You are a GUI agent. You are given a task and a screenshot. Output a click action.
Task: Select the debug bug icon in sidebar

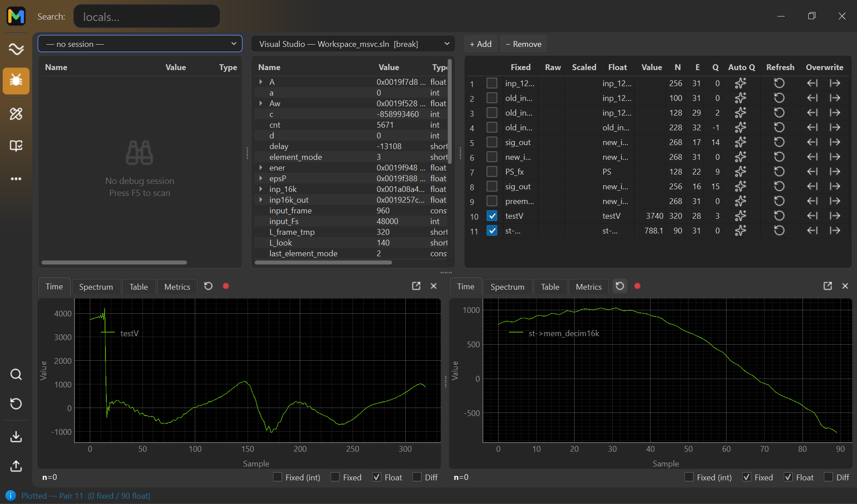tap(16, 81)
